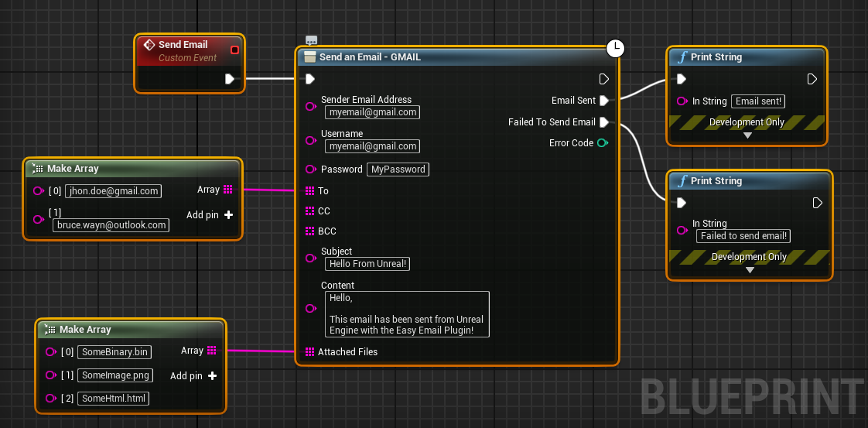868x428 pixels.
Task: Click input exec pin of 'Email sent!' Print String
Action: click(682, 79)
